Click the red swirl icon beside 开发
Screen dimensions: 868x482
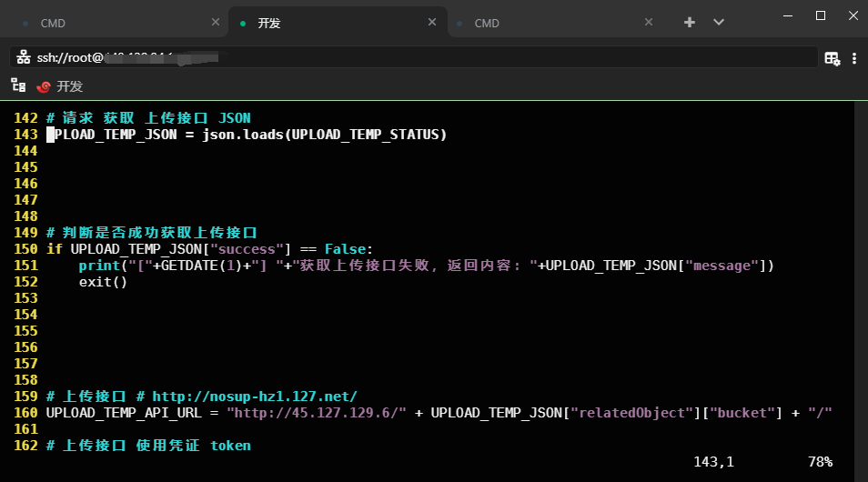(x=44, y=86)
